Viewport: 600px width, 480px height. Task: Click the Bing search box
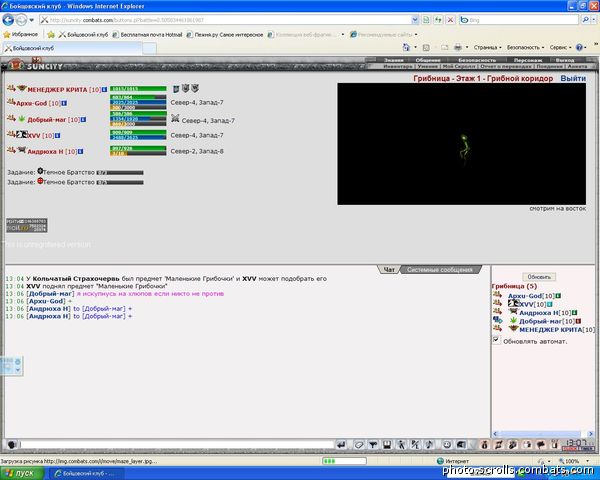(x=518, y=20)
